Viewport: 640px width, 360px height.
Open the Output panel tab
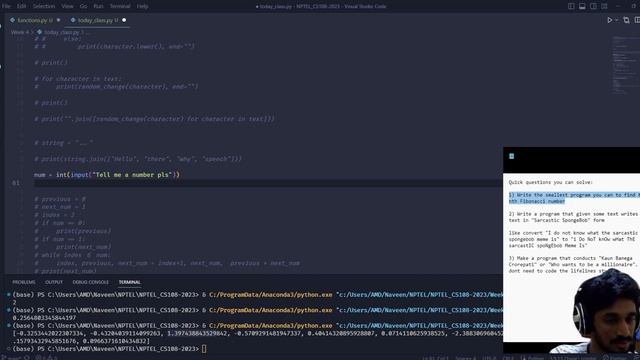click(54, 282)
